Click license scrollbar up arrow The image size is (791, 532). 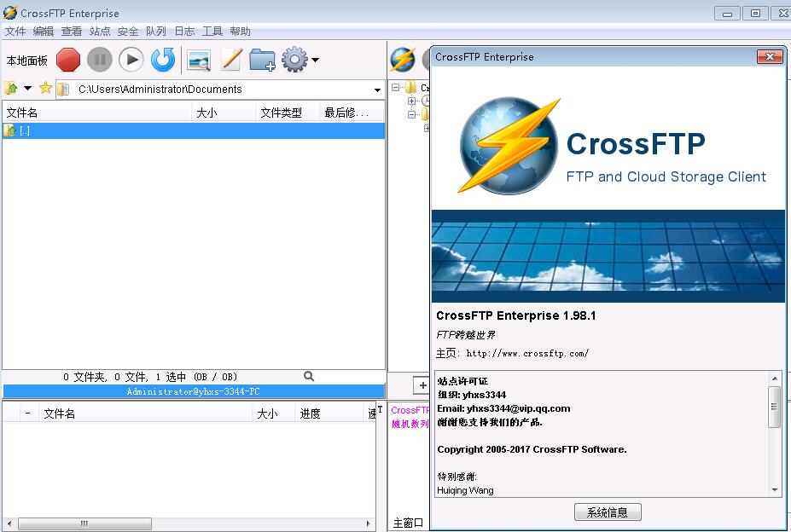point(775,379)
